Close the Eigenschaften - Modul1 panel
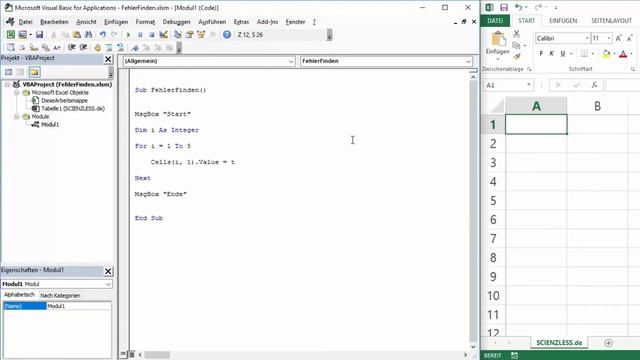640x360 pixels. coord(108,271)
